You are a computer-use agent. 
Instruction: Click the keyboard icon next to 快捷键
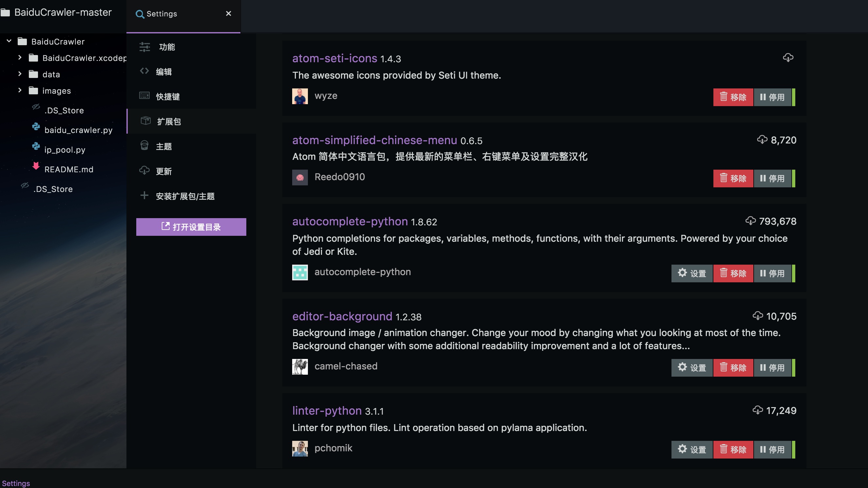click(144, 96)
